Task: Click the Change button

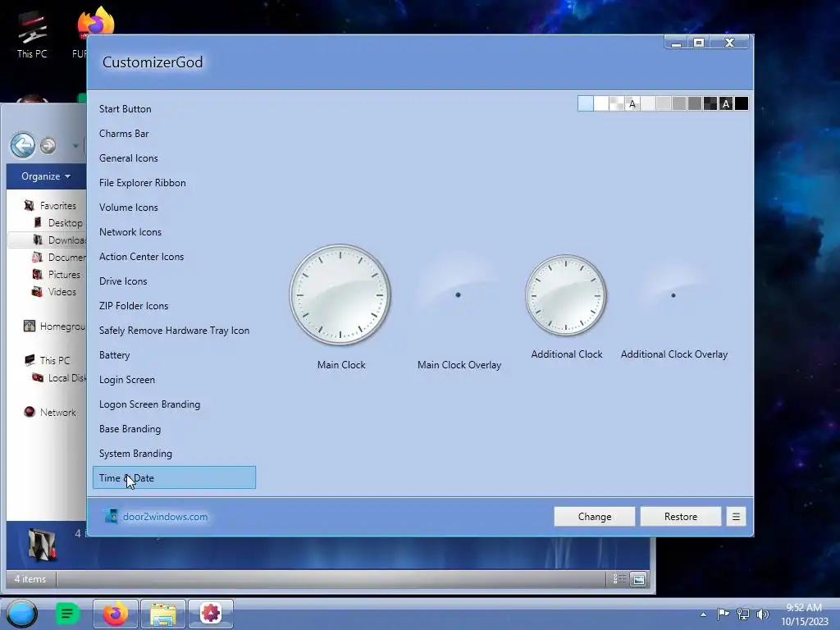Action: coord(594,517)
